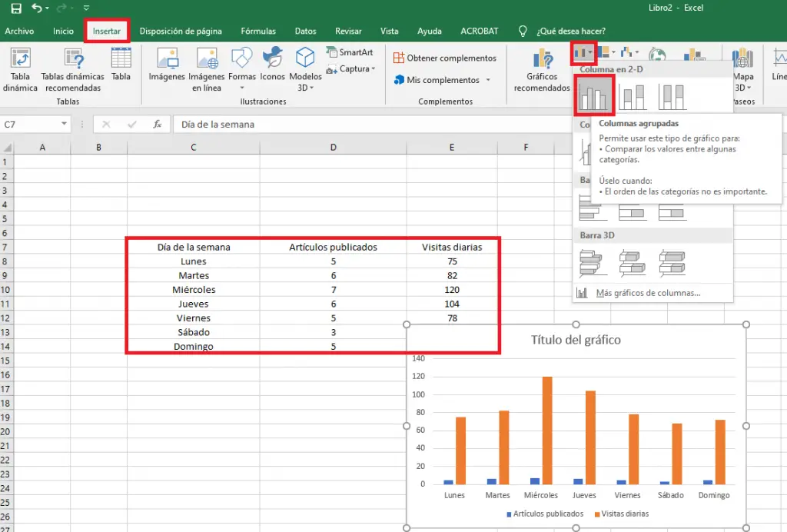The image size is (787, 532).
Task: Pick the 100% stacked column chart
Action: tap(672, 96)
